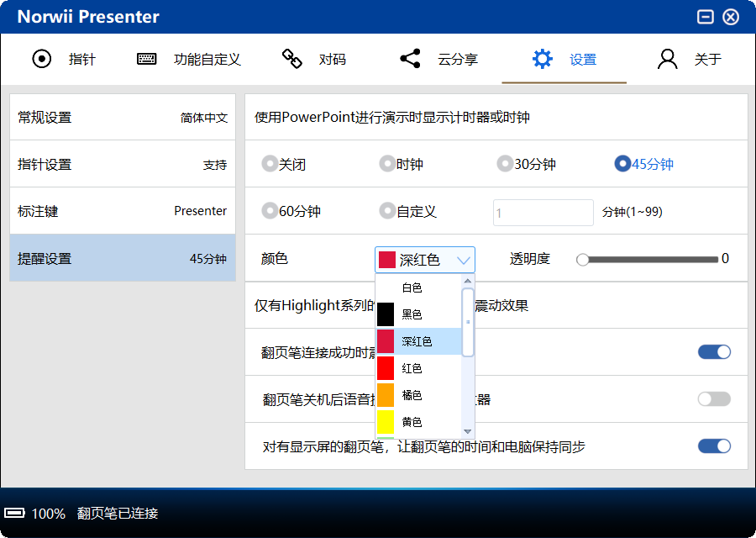This screenshot has height=538, width=756.
Task: Pick 红色 from the color list
Action: tap(418, 368)
